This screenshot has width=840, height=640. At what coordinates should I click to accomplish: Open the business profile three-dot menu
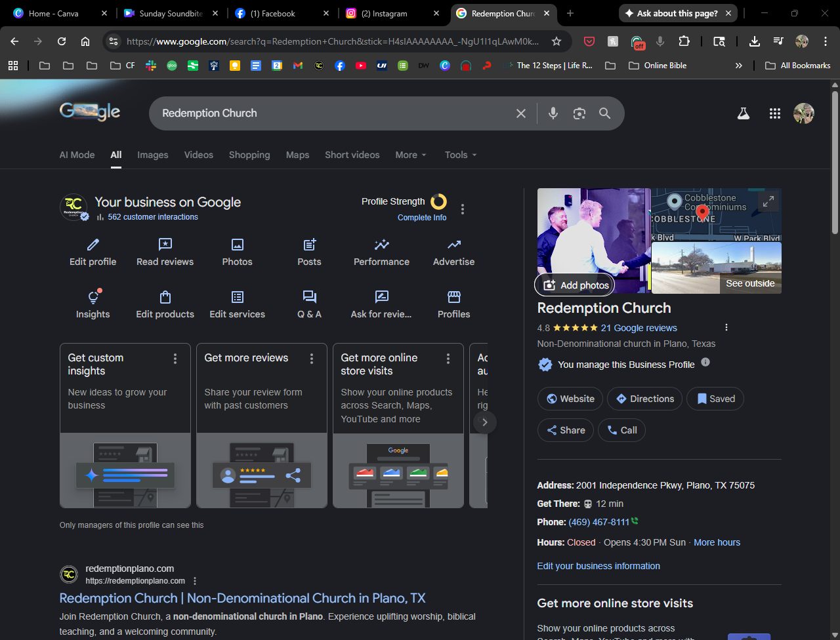click(x=463, y=209)
